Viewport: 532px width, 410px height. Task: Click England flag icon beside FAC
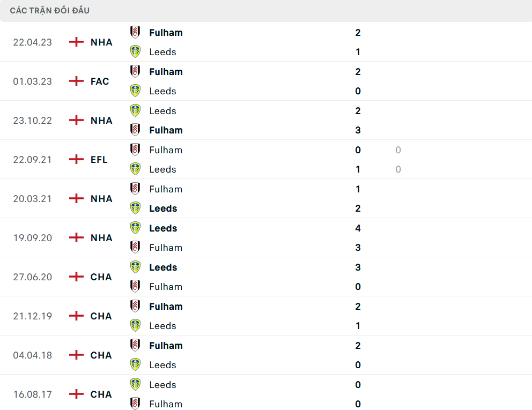[x=76, y=81]
